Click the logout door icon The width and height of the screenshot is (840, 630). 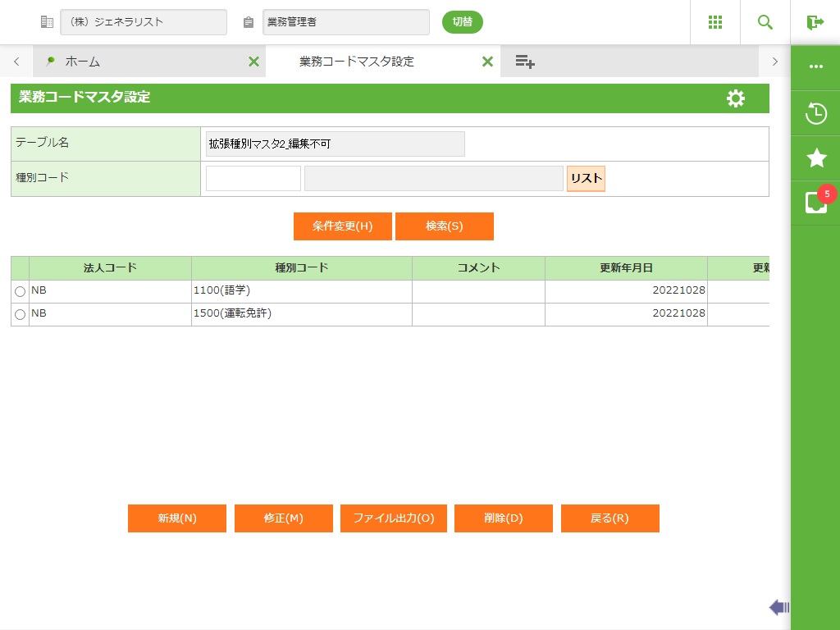click(815, 22)
